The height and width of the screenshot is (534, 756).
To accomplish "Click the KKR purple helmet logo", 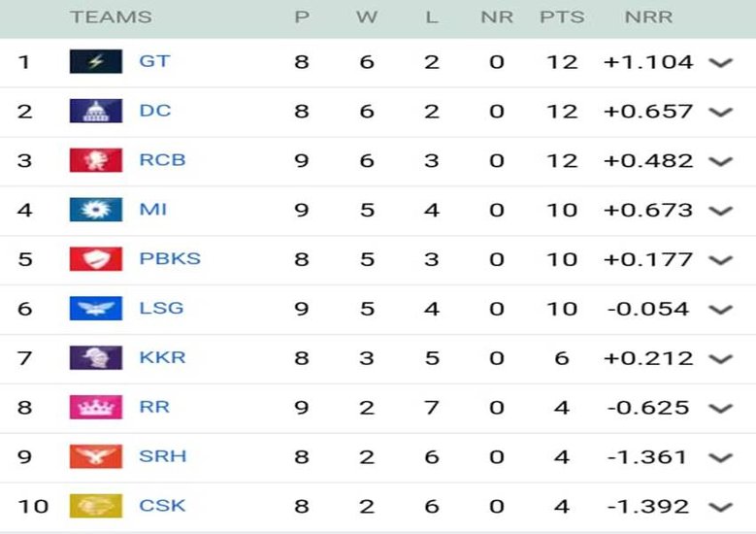I will click(96, 357).
